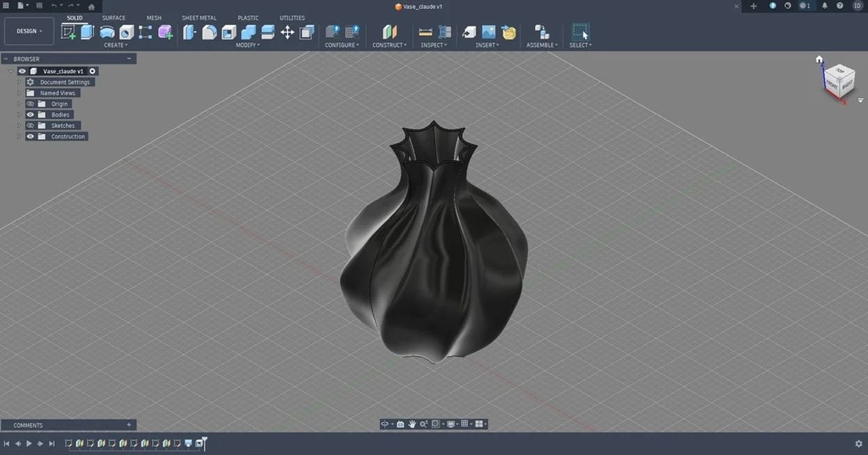Click the Configure table icon
Screen dimensions: 868x455
point(352,32)
